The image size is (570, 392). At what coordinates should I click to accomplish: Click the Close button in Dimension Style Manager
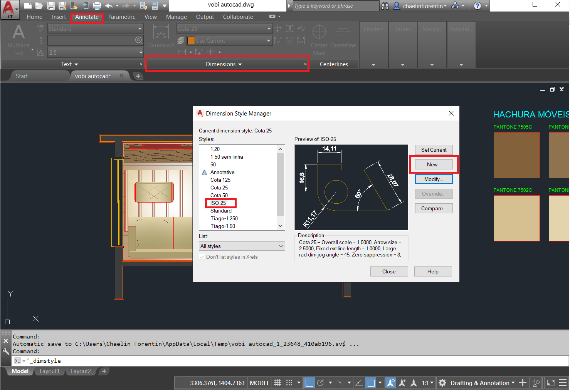point(389,271)
